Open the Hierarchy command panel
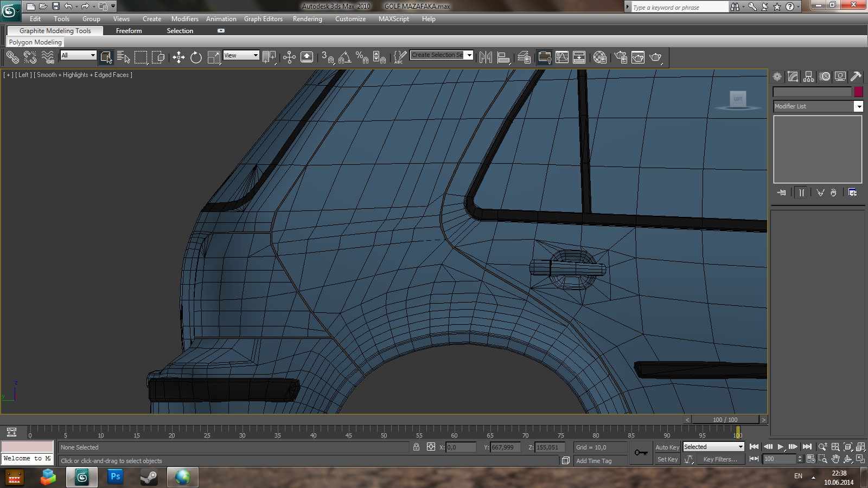The height and width of the screenshot is (488, 868). [x=809, y=77]
